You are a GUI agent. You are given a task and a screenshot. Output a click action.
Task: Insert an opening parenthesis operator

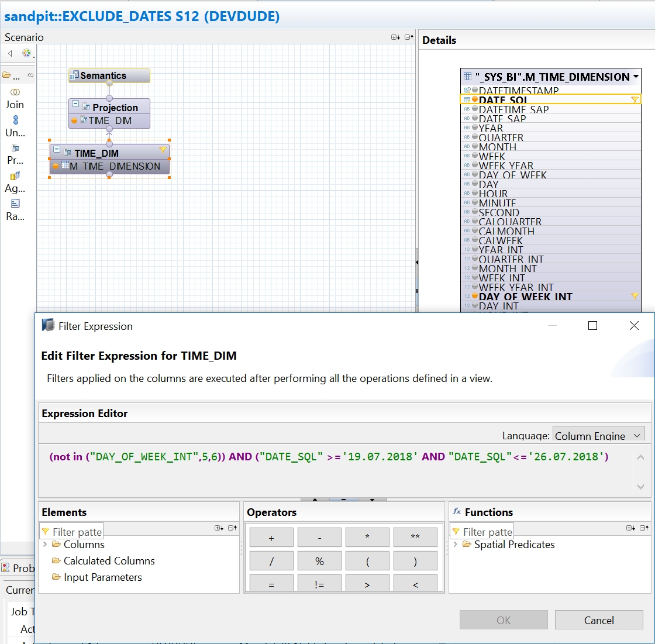point(367,561)
